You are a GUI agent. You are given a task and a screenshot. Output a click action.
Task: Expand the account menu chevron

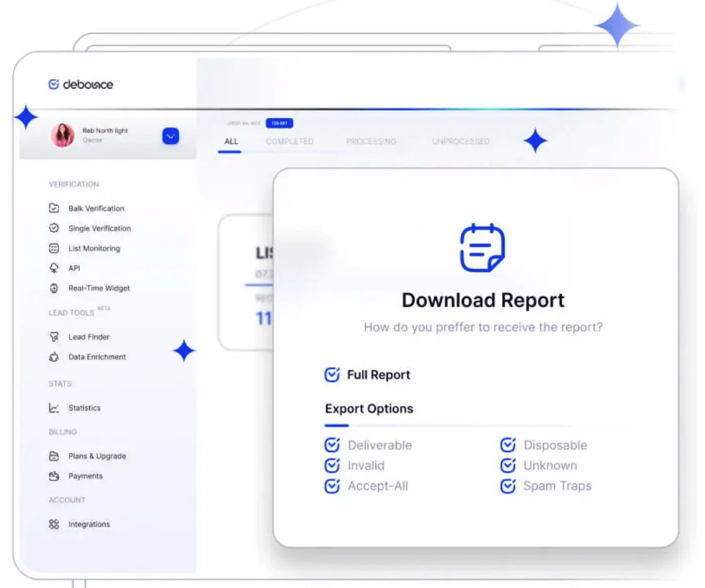tap(169, 136)
